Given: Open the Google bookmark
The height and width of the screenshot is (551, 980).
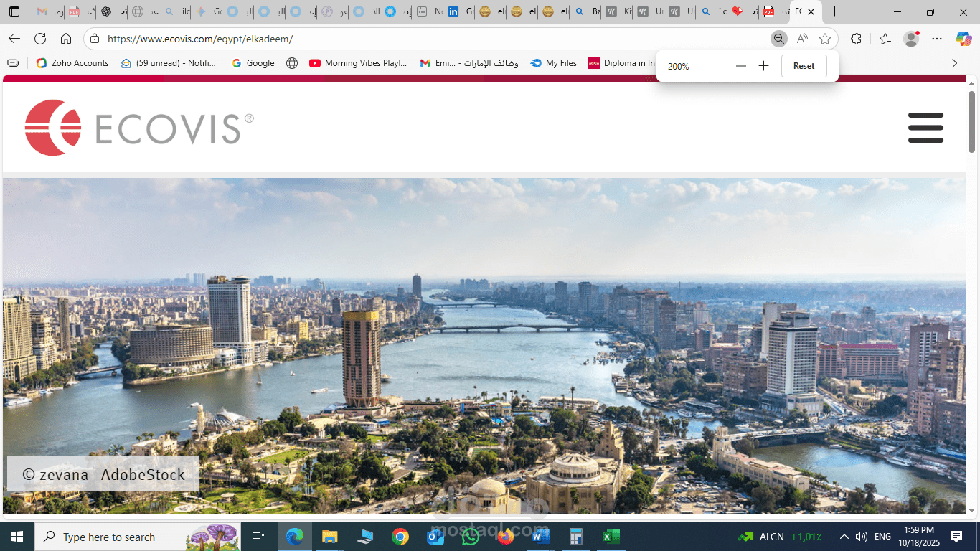Looking at the screenshot, I should click(x=253, y=63).
